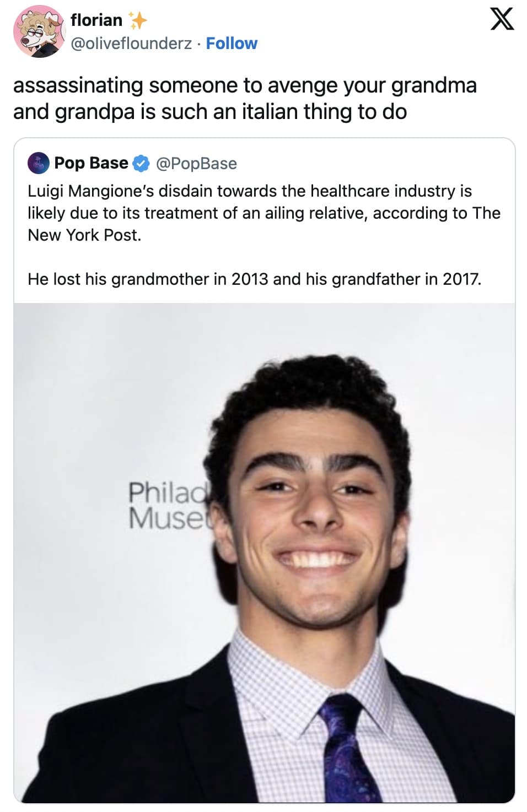The width and height of the screenshot is (527, 812).
Task: Open the embedded tweet card
Action: pos(263,386)
